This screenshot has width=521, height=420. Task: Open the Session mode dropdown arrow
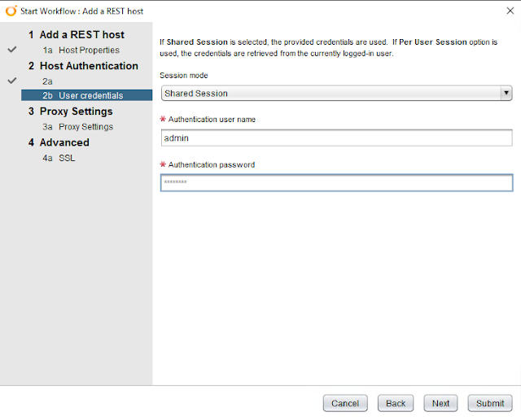point(506,94)
